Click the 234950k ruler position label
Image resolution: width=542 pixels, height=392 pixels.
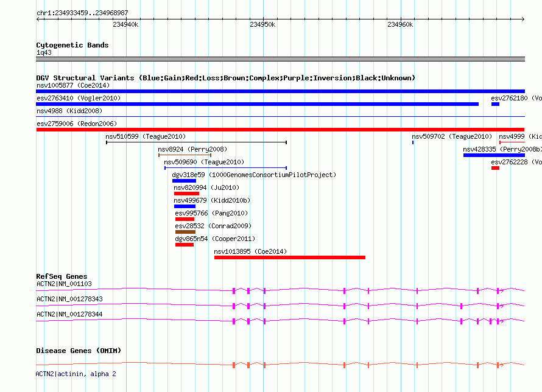262,24
